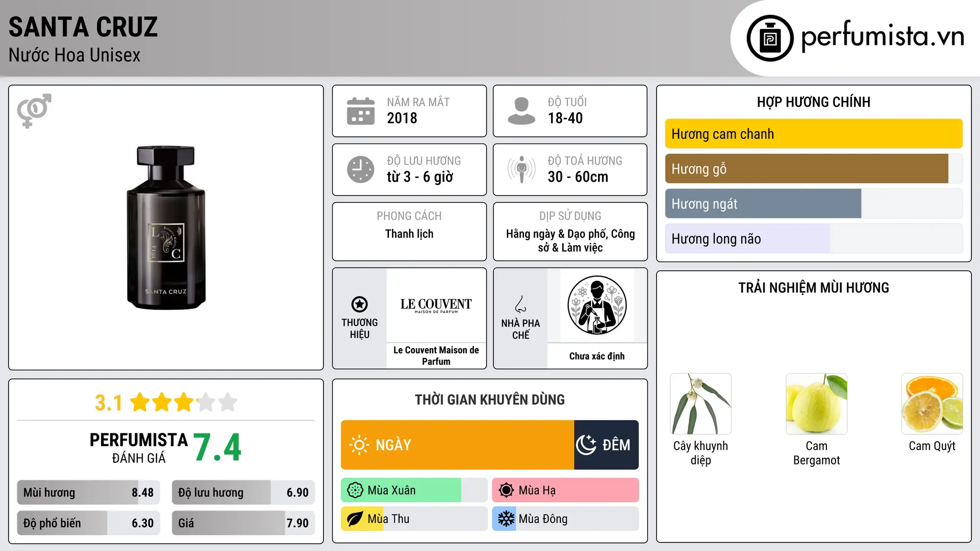
Task: Click the TRẢI NGHIỆM MÙI HƯƠNG heading
Action: 813,288
